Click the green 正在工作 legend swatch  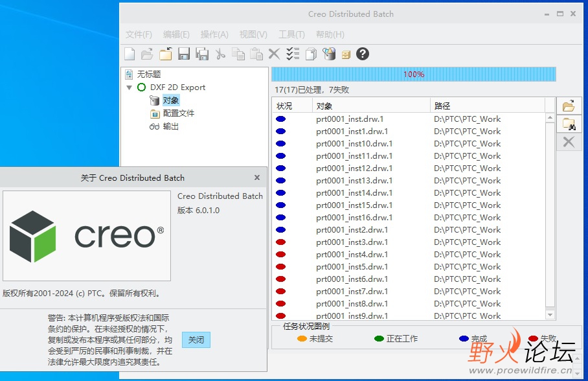379,339
